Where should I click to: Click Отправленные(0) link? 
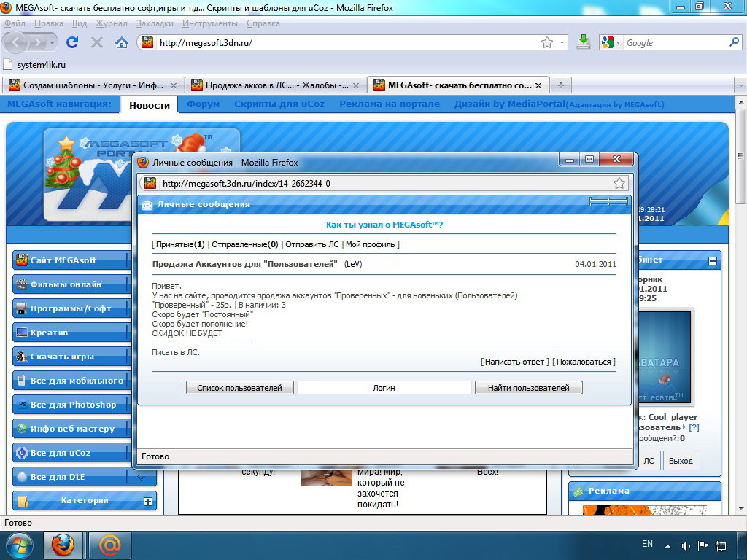point(245,244)
